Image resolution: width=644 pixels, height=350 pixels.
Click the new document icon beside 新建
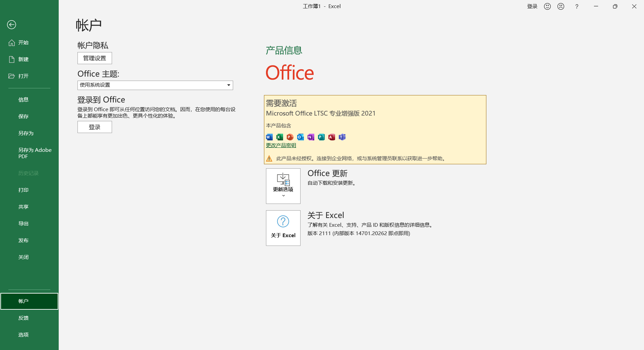tap(12, 59)
